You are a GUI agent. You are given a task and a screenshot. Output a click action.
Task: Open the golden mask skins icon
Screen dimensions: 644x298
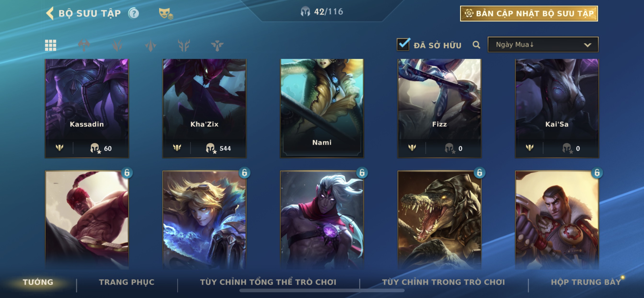tap(166, 13)
